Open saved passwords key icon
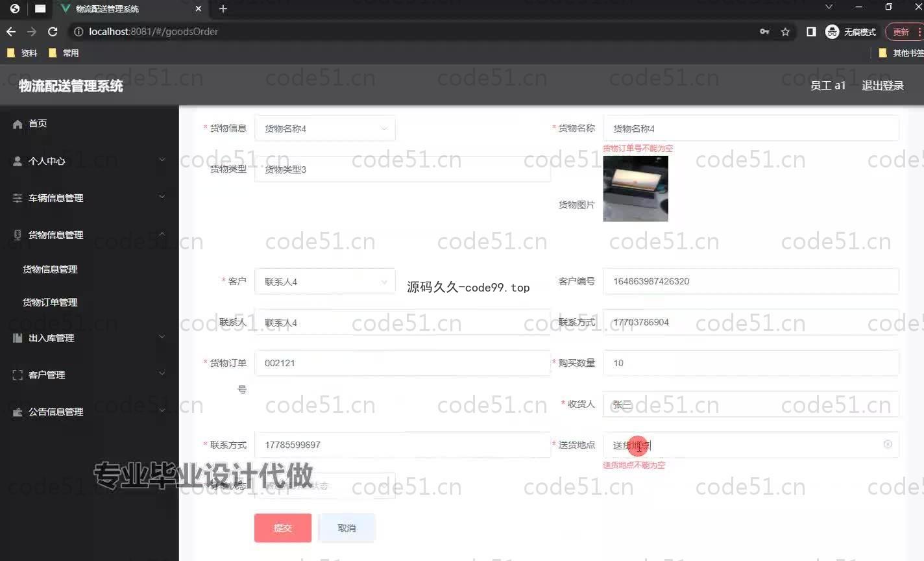 point(764,32)
